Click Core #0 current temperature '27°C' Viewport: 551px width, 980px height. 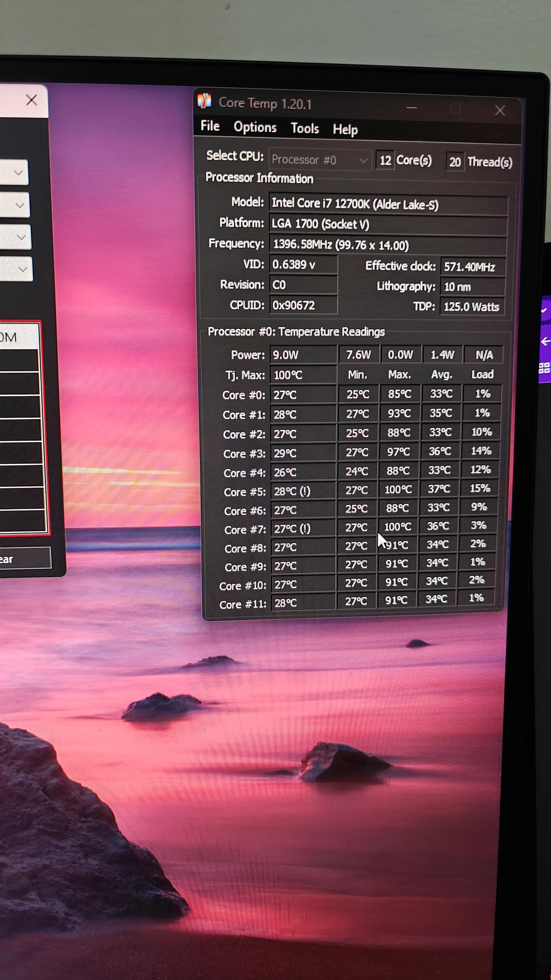(303, 395)
